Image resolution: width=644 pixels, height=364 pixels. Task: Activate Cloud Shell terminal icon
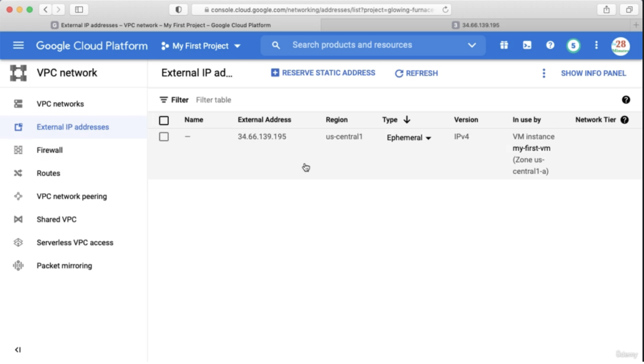(527, 45)
